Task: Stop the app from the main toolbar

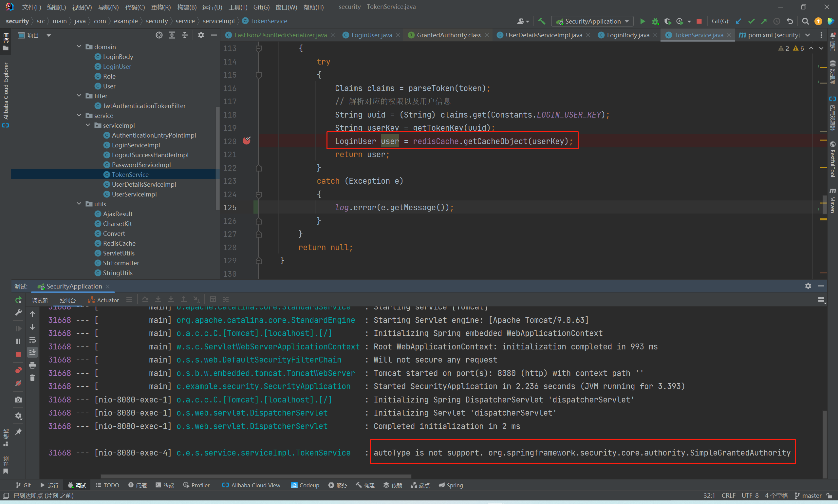Action: (699, 21)
